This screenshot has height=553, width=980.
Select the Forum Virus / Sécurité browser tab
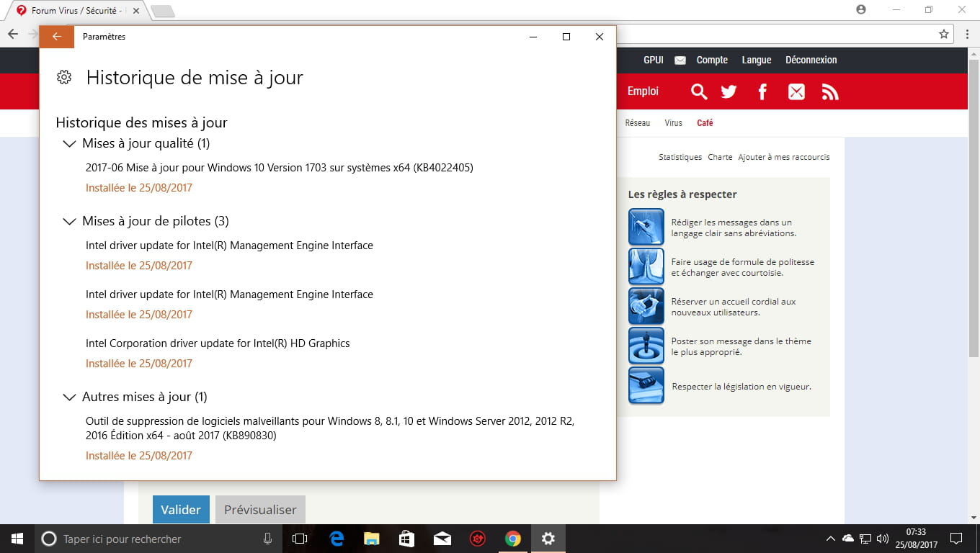tap(76, 11)
